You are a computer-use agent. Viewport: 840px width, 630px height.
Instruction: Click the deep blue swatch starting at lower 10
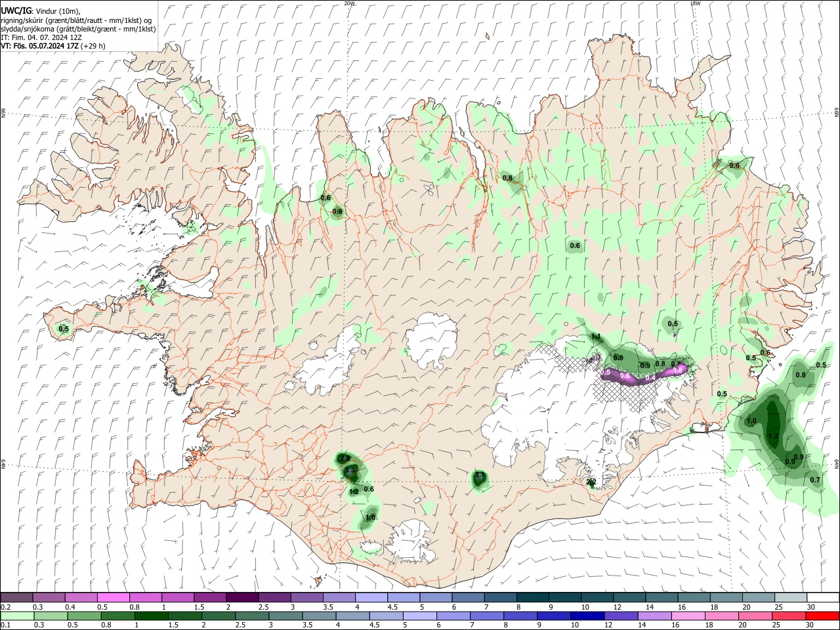pyautogui.click(x=588, y=616)
